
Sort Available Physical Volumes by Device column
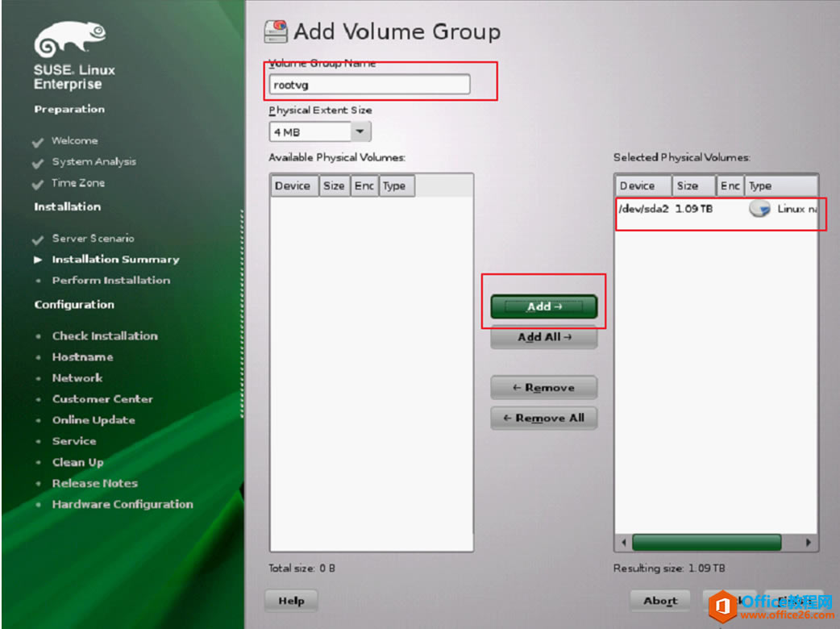(x=293, y=186)
